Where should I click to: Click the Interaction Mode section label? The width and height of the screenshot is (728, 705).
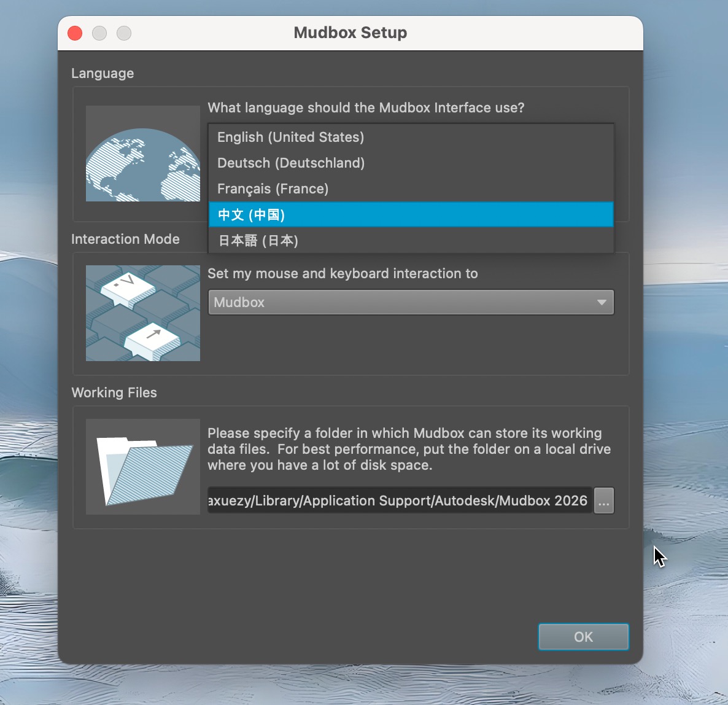[125, 239]
